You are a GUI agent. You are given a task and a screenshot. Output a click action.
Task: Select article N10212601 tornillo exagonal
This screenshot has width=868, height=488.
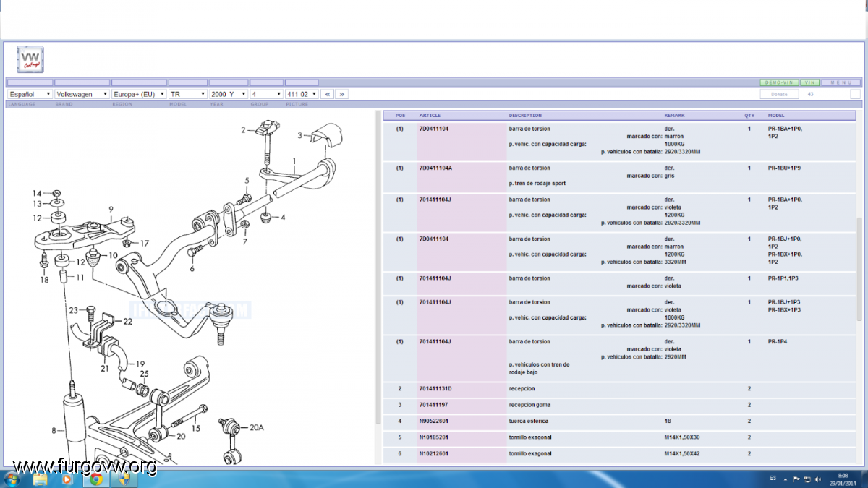click(619, 454)
